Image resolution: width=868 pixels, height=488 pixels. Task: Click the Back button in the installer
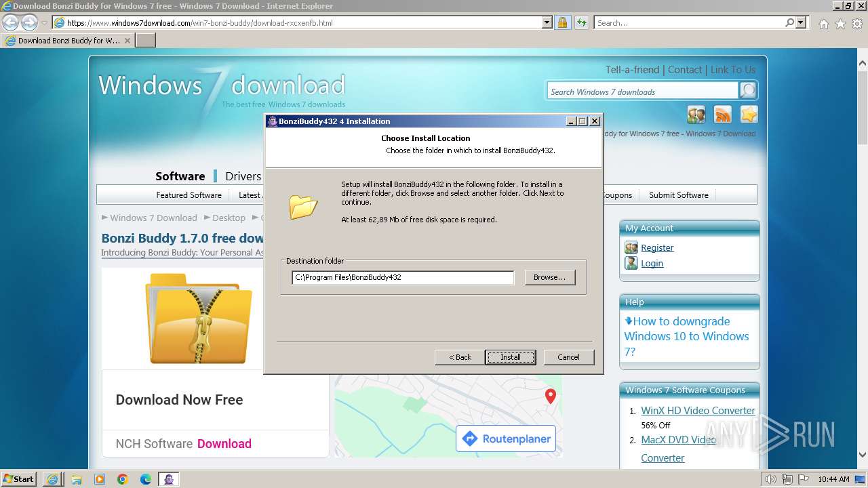(x=460, y=357)
